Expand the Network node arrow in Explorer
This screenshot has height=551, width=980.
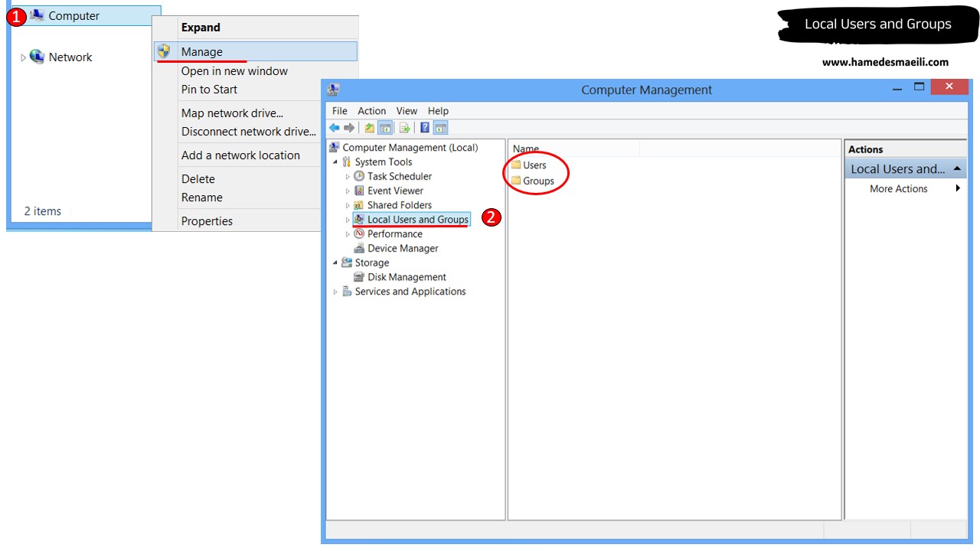[x=23, y=57]
